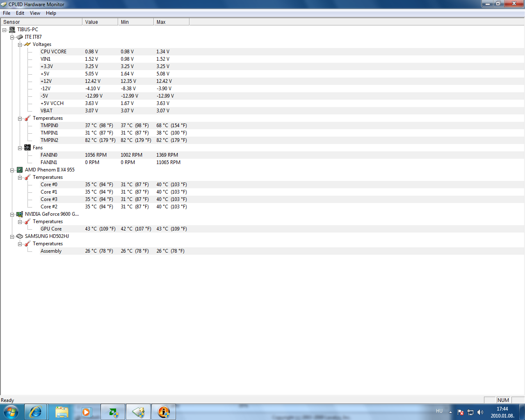Click the Voltages lightning icon
Image resolution: width=525 pixels, height=420 pixels.
(27, 44)
